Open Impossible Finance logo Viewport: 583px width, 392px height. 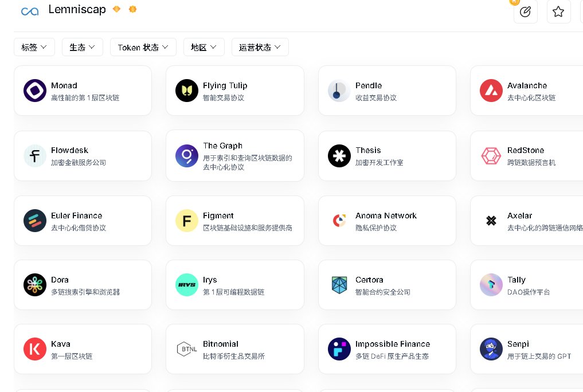[x=339, y=349]
